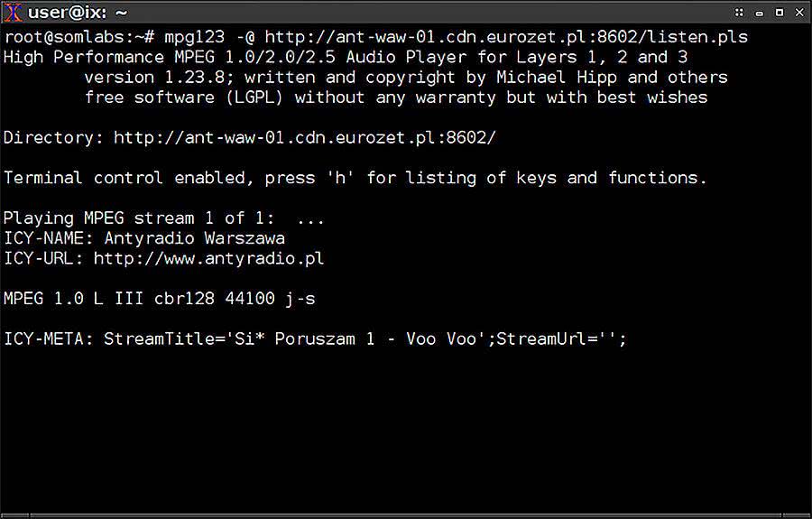
Task: Minimize the terminal window
Action: coord(759,12)
